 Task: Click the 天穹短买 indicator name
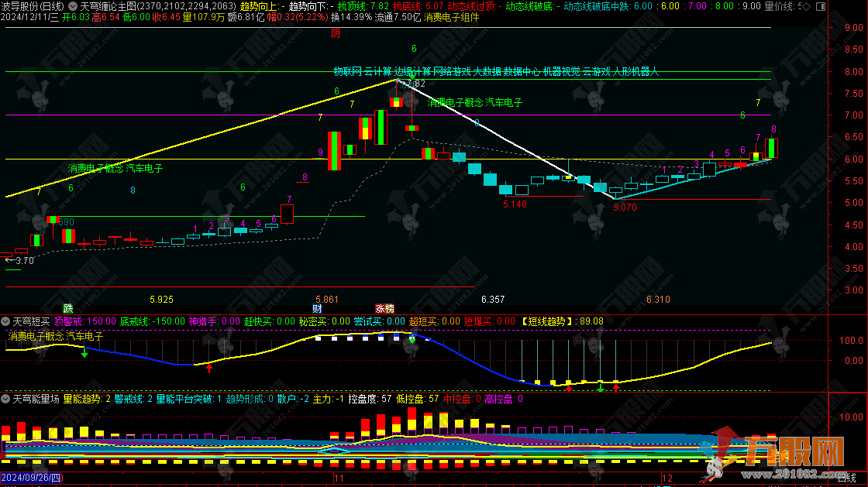[31, 321]
